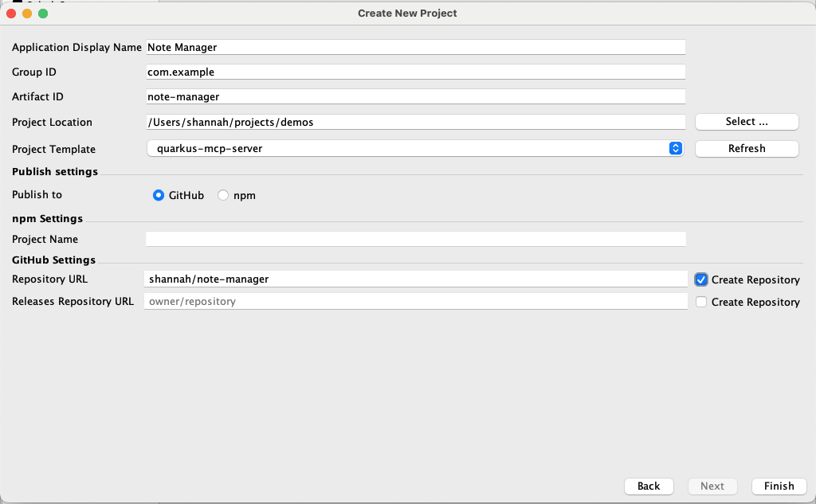Click the Group ID label
This screenshot has height=504, width=816.
(x=33, y=72)
